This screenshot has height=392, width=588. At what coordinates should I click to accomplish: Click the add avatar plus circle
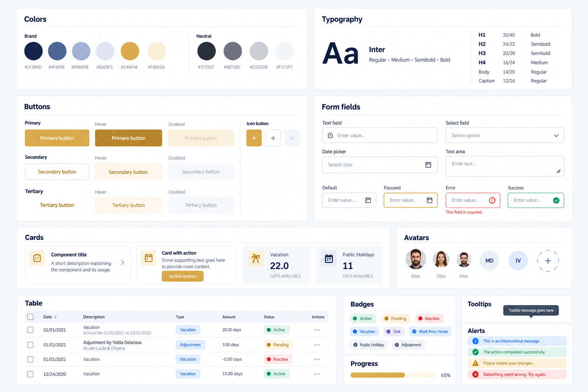(x=548, y=261)
